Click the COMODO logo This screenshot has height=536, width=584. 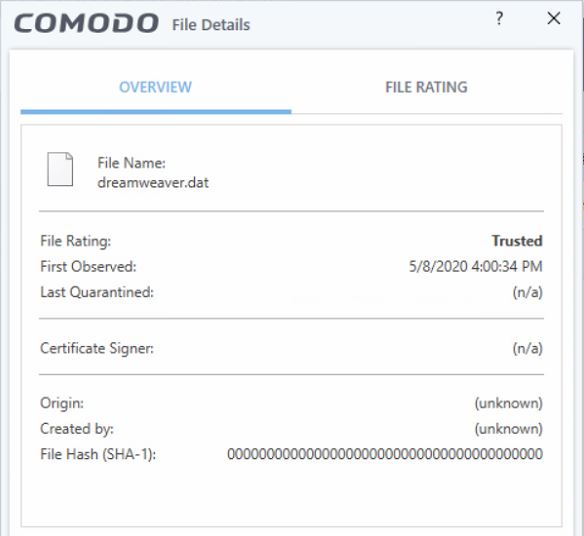click(86, 23)
